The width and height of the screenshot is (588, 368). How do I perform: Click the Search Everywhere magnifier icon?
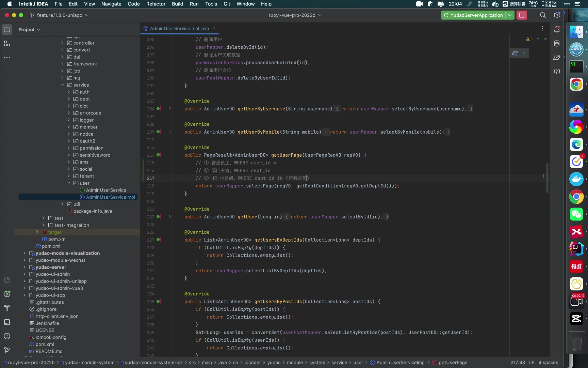pos(543,15)
